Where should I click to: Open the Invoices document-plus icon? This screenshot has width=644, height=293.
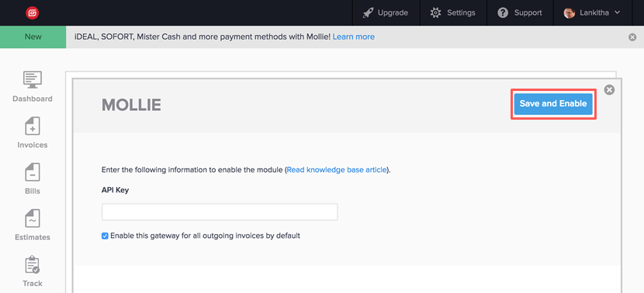tap(32, 126)
